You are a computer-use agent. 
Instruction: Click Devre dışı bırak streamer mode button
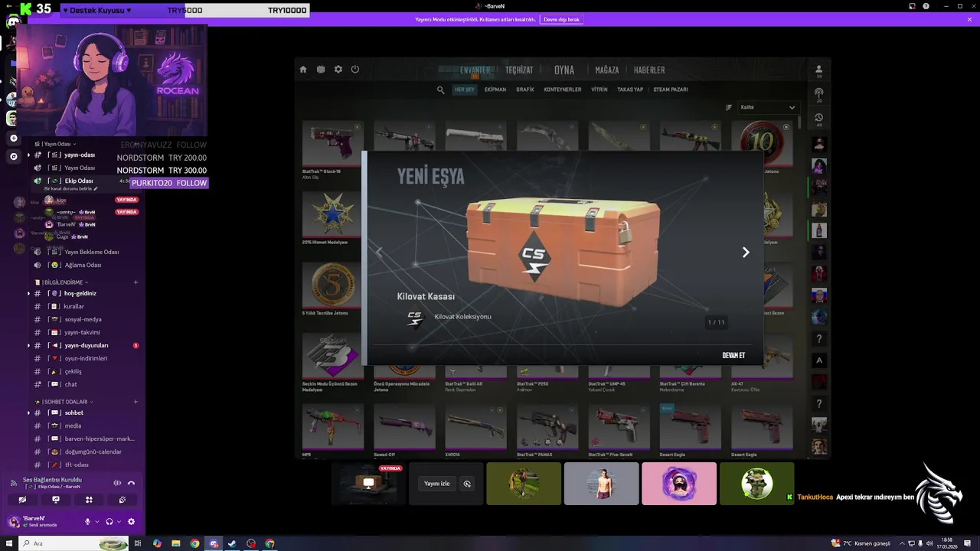pos(561,19)
